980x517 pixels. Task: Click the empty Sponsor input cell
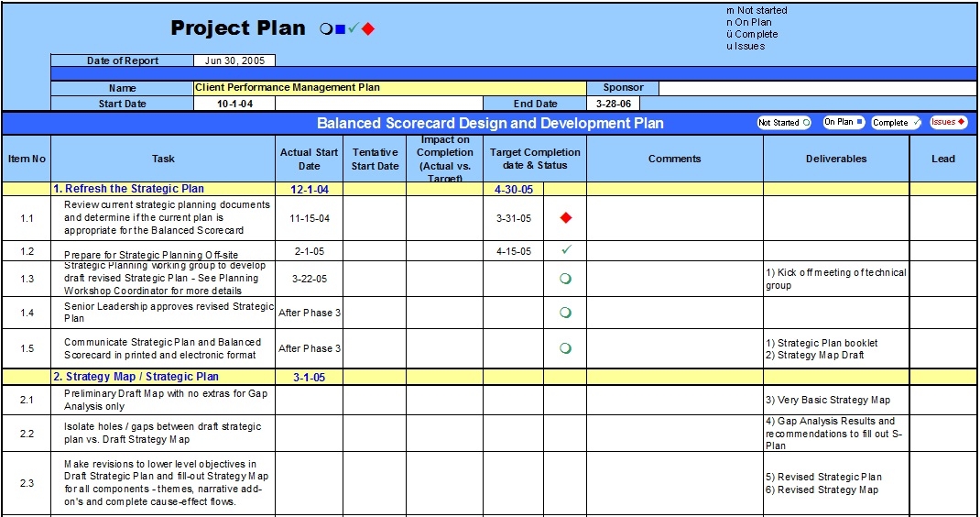[x=817, y=88]
